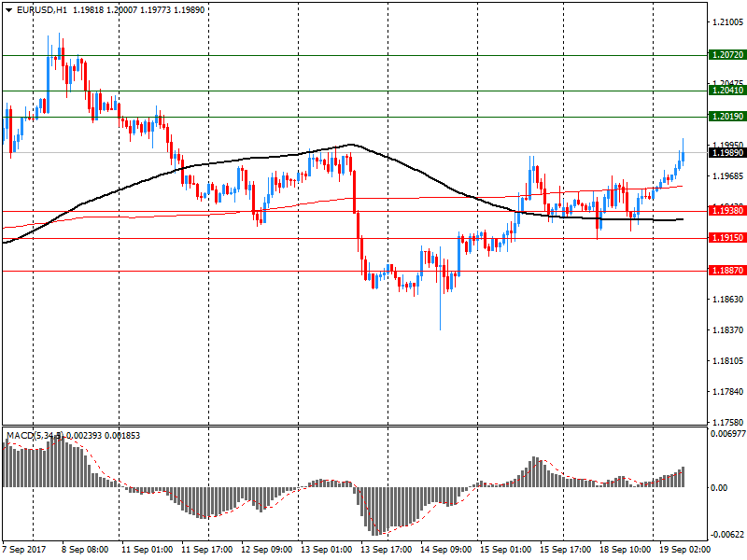This screenshot has height=560, width=747.
Task: Click the 7 Sep 2017 date label
Action: 24,550
